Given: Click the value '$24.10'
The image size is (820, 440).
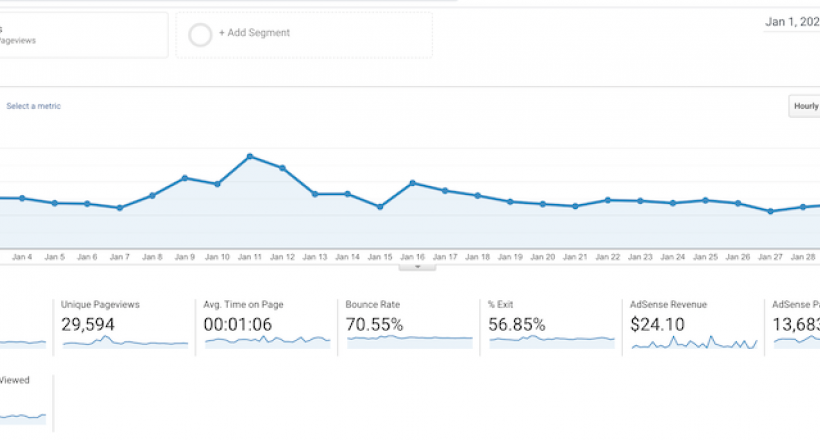Looking at the screenshot, I should [657, 324].
